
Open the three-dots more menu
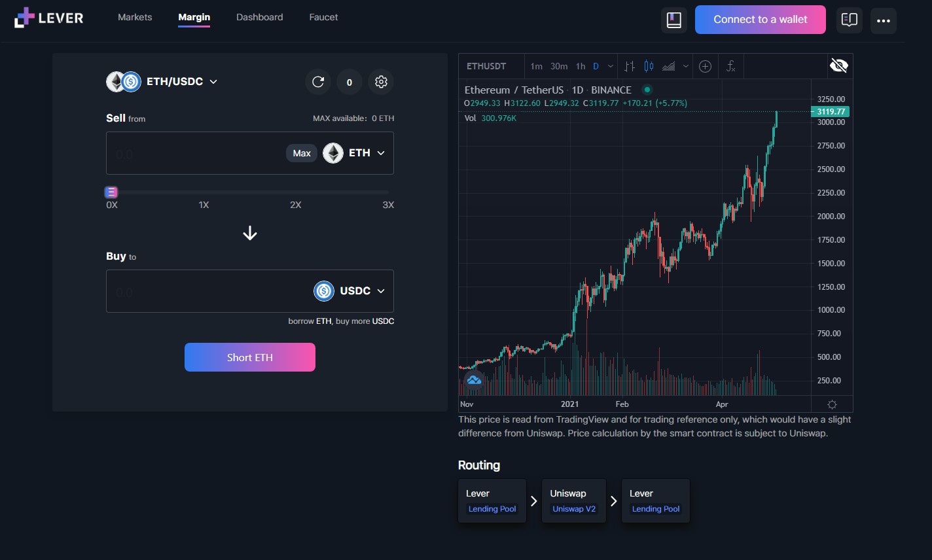tap(884, 20)
